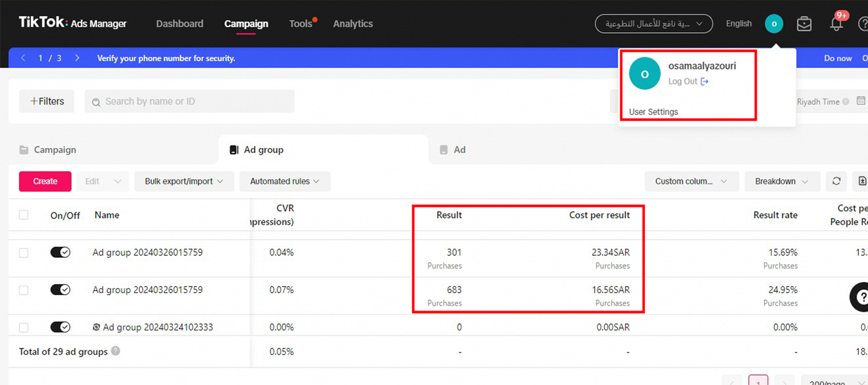Open User Settings link
Viewport: 868px width, 385px height.
[653, 112]
